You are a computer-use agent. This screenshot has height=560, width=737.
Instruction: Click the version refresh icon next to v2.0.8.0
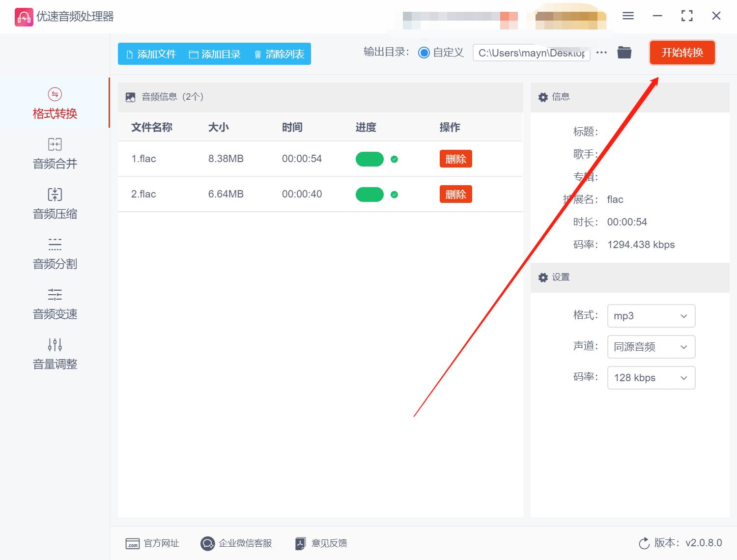[x=644, y=543]
